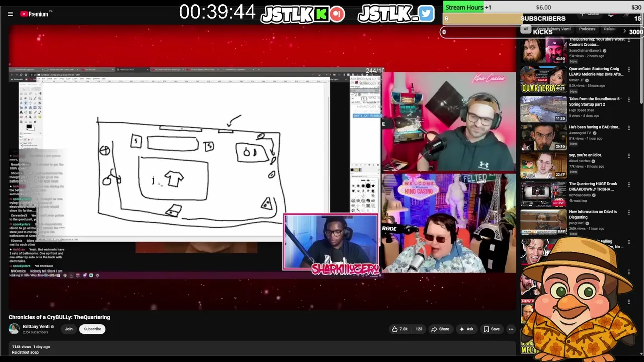Open options for Quartering HUGE Drunk BREAKDOWN video
The height and width of the screenshot is (362, 644).
coord(629,184)
